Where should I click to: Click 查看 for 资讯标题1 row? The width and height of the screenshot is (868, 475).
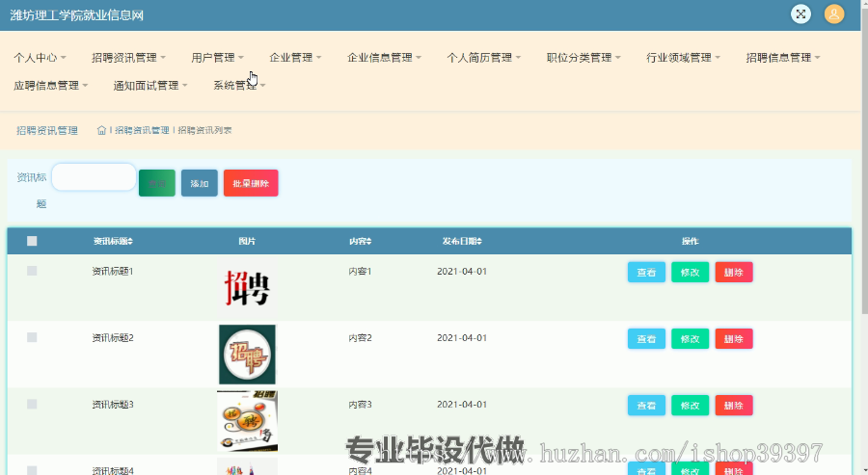tap(646, 272)
